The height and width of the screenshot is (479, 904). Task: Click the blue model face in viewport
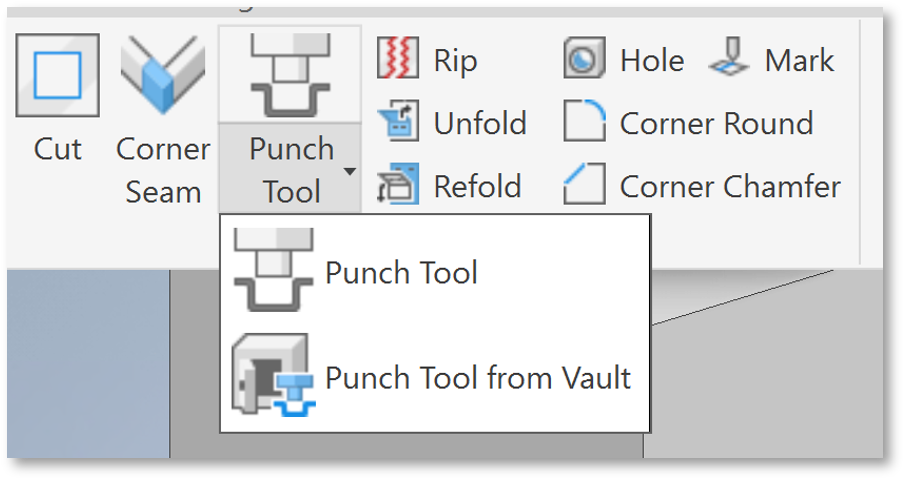coord(88,363)
